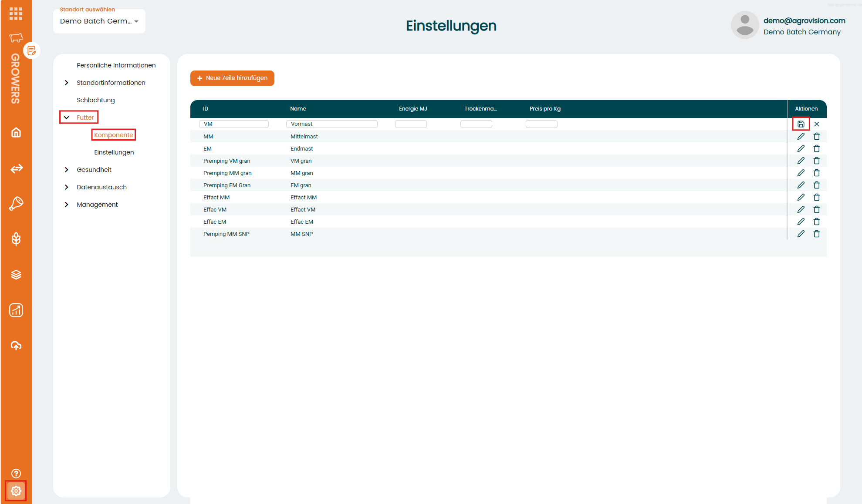Click the save icon in VM row

pos(801,124)
